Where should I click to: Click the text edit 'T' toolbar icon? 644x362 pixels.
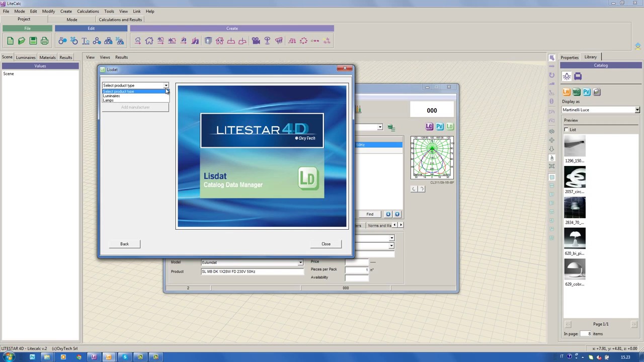click(x=86, y=41)
